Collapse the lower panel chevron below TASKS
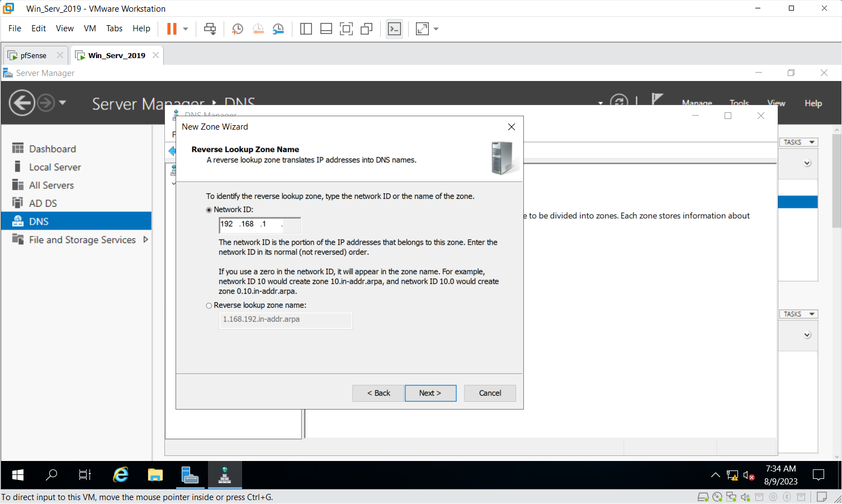Image resolution: width=842 pixels, height=504 pixels. [x=807, y=335]
